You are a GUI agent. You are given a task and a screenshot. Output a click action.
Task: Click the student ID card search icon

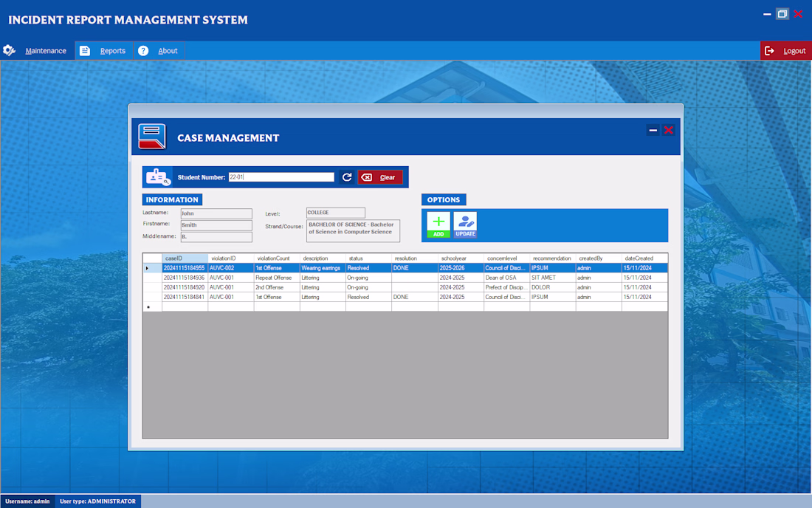pyautogui.click(x=157, y=177)
